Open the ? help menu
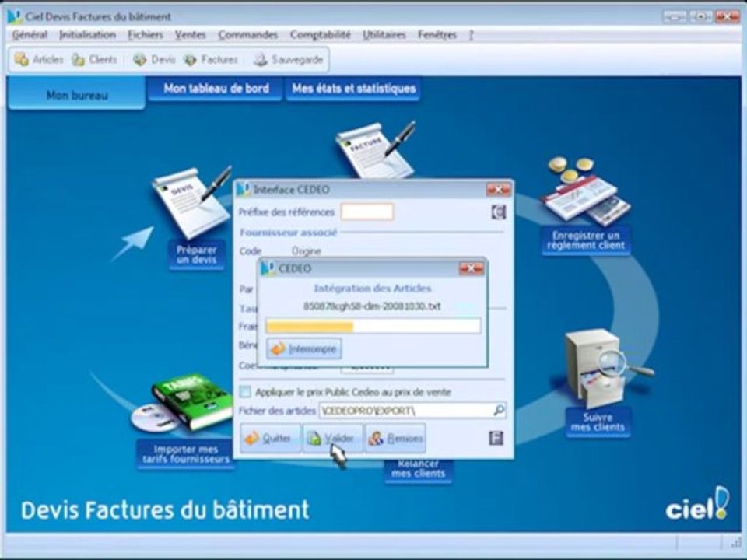The width and height of the screenshot is (747, 560). [x=472, y=35]
